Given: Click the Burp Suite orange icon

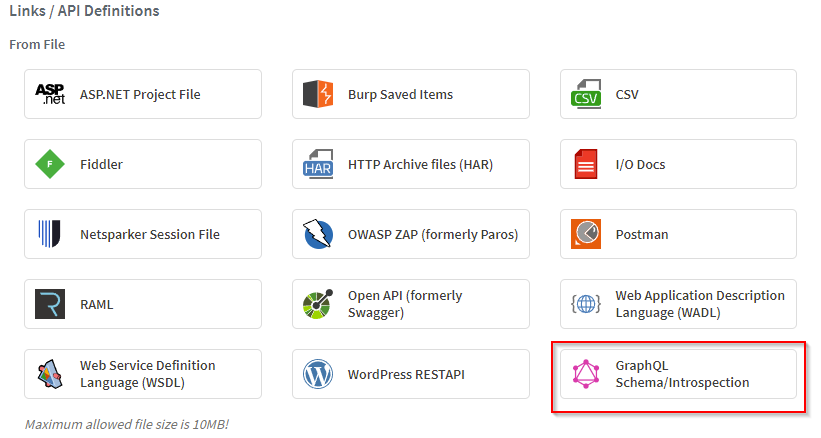Looking at the screenshot, I should tap(318, 94).
